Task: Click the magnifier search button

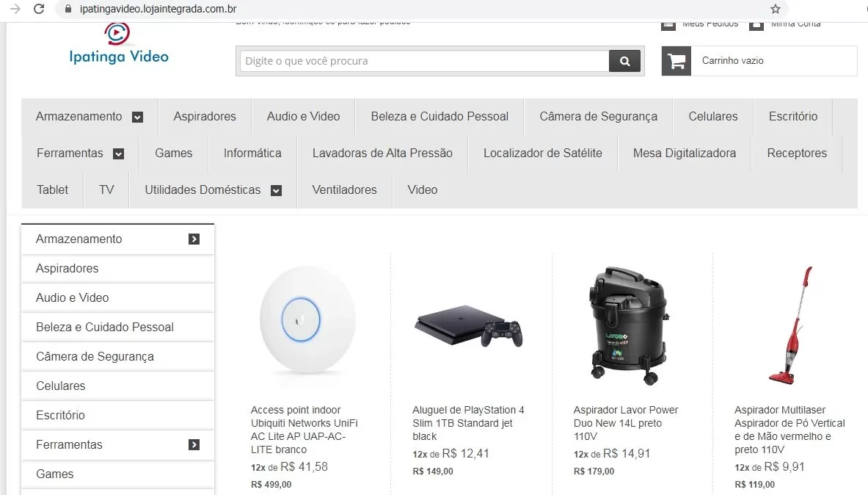Action: [624, 61]
